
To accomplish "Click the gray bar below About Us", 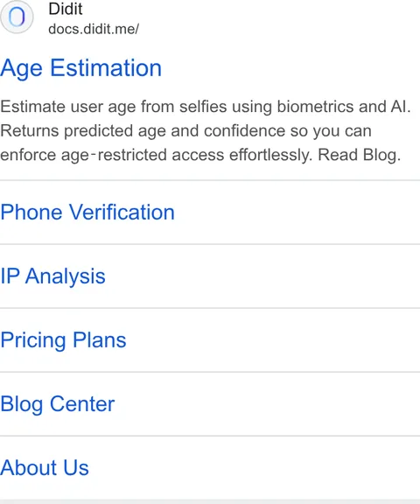I will click(x=210, y=501).
